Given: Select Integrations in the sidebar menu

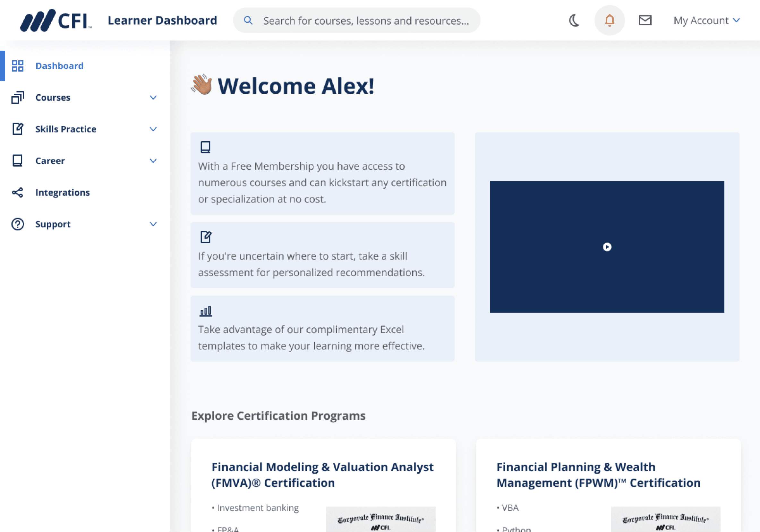Looking at the screenshot, I should tap(63, 192).
